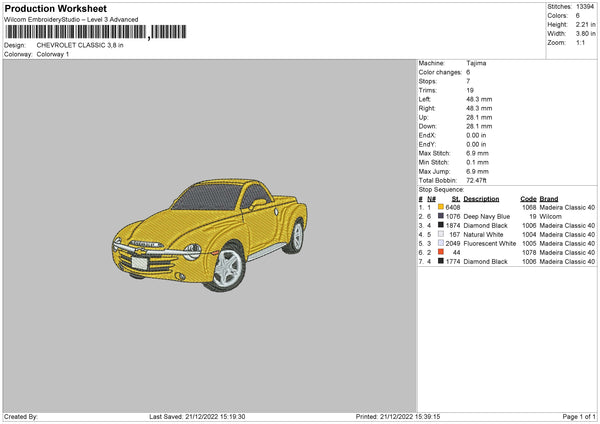Click the orange-red swatch in stop 6
This screenshot has height=424, width=600.
[x=440, y=253]
